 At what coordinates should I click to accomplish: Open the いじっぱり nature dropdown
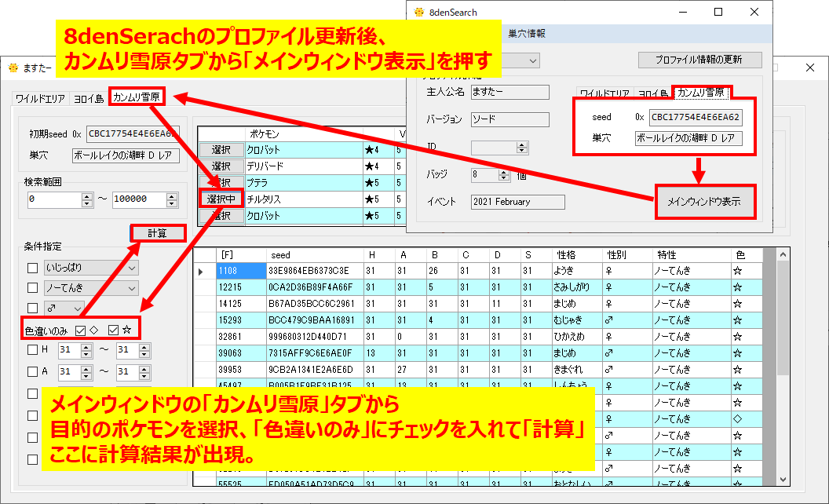[x=91, y=268]
